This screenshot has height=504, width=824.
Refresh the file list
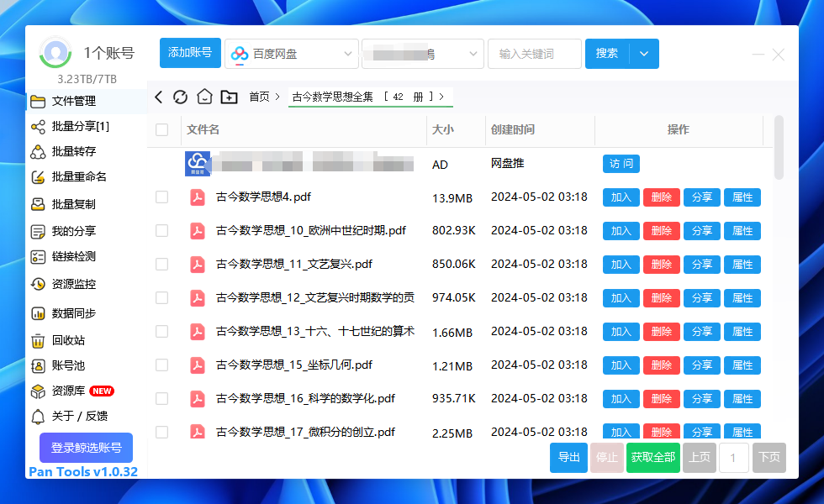click(x=180, y=97)
